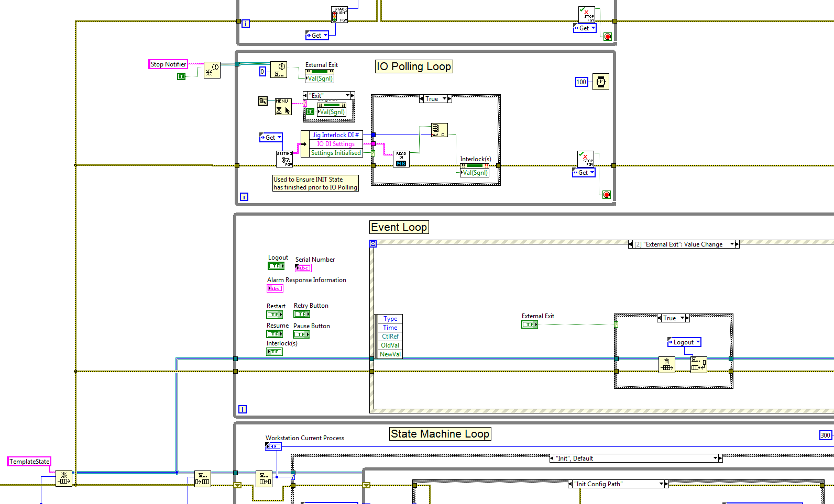Step to next case after "Init", Default

coord(720,458)
